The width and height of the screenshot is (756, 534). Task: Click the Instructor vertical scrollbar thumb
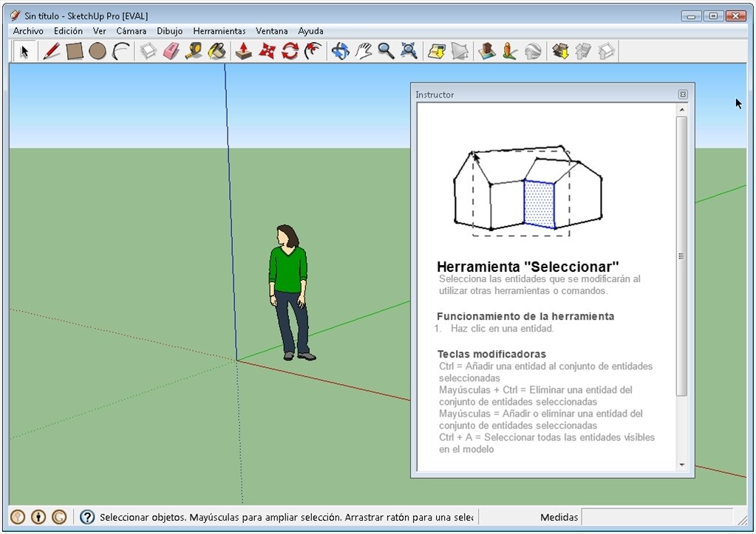(x=682, y=256)
